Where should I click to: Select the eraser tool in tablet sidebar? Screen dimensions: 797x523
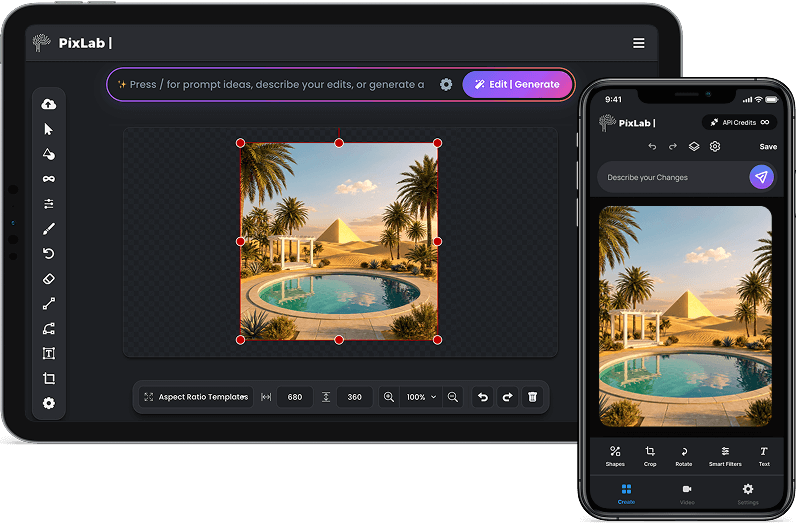48,279
